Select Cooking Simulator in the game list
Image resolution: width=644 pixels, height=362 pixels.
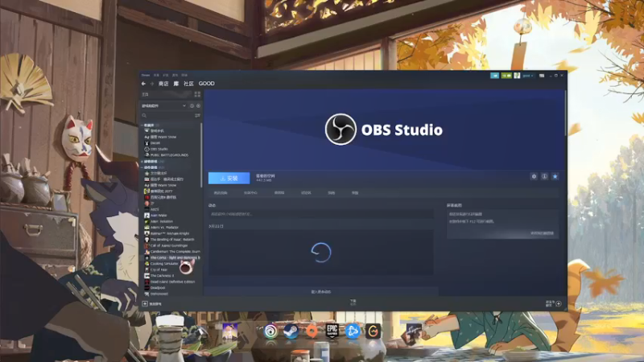pos(163,264)
